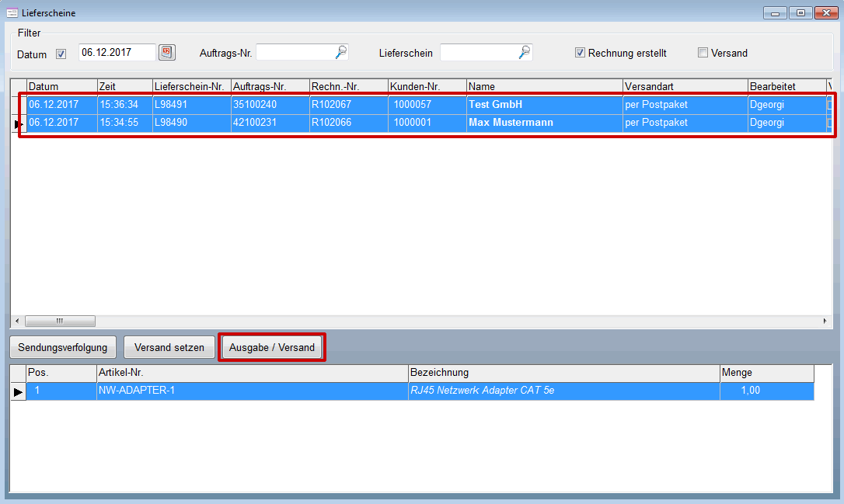Image resolution: width=844 pixels, height=504 pixels.
Task: Select delivery note L98490
Action: click(192, 123)
